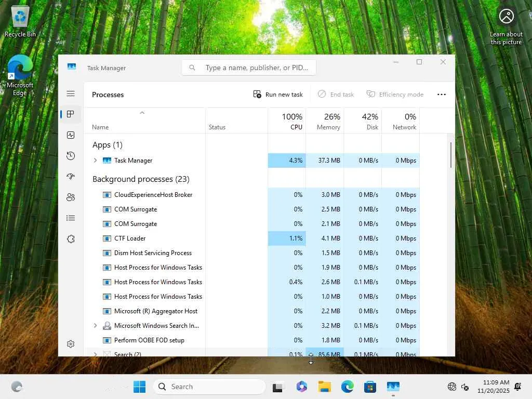Launch Copilot from the taskbar
Image resolution: width=532 pixels, height=399 pixels.
(x=301, y=387)
